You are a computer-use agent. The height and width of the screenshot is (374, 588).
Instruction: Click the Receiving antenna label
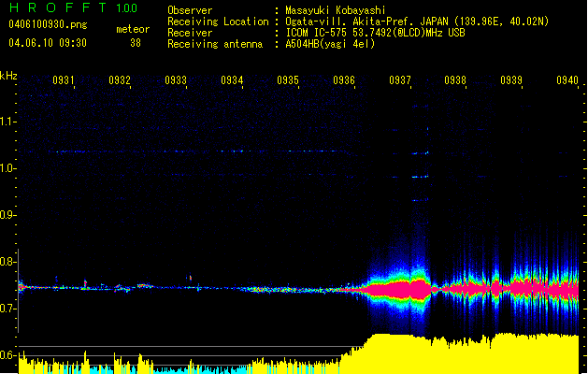pyautogui.click(x=215, y=44)
